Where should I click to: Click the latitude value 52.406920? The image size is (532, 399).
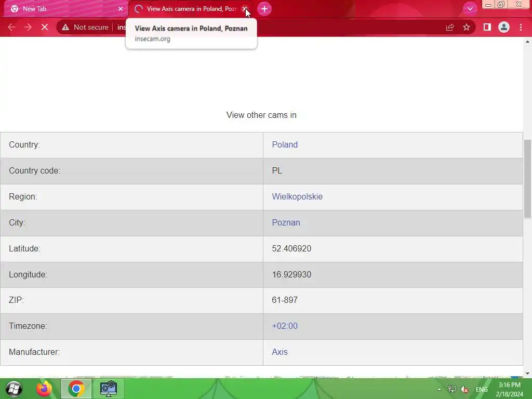click(291, 248)
